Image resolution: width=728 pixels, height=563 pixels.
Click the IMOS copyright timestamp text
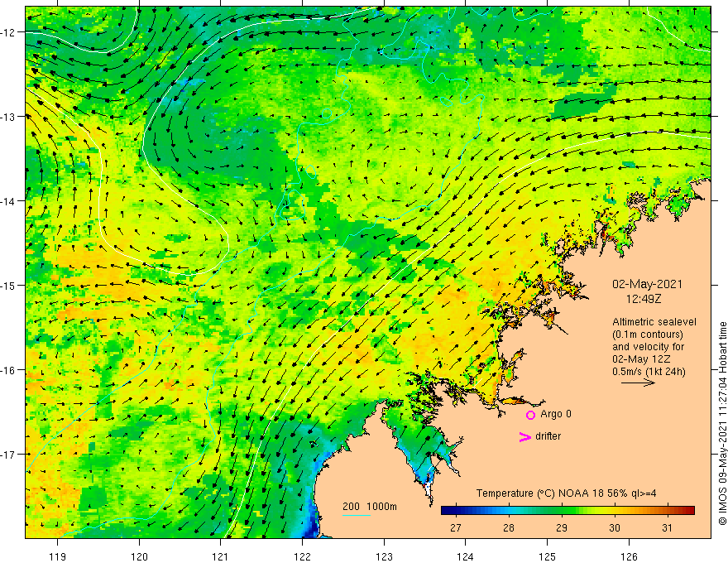click(722, 423)
